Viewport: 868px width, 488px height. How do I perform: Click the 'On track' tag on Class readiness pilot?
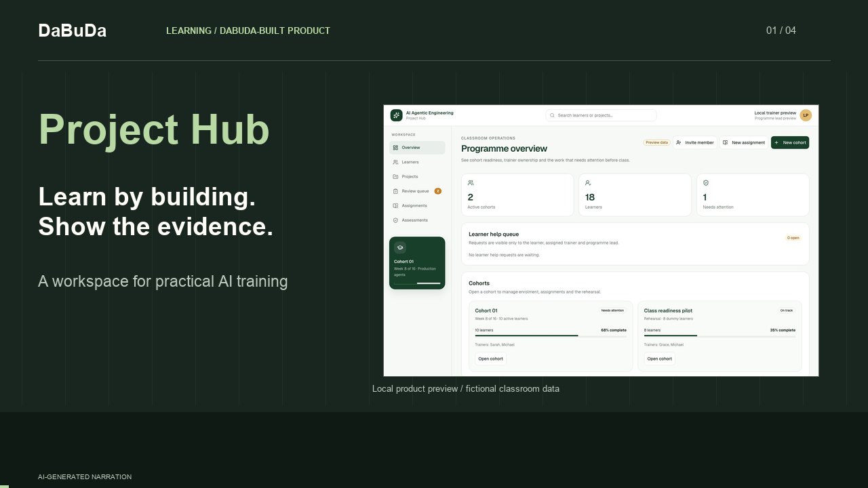(x=787, y=310)
